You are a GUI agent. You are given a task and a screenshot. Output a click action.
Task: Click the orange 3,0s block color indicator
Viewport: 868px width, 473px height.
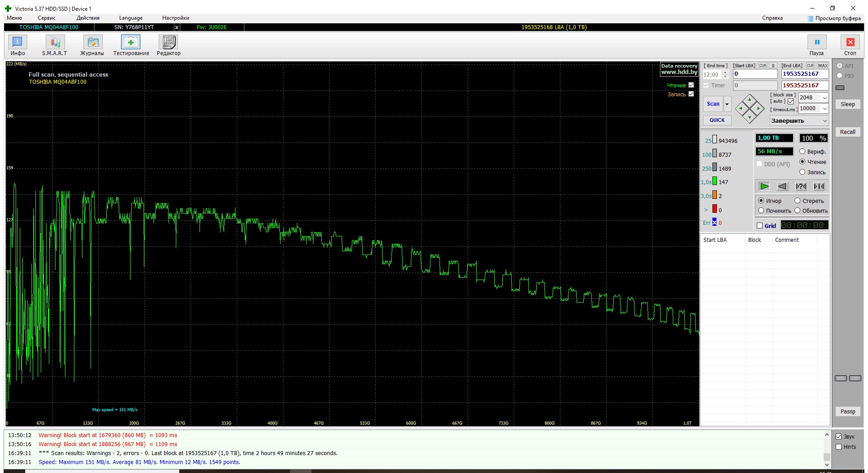(x=715, y=195)
